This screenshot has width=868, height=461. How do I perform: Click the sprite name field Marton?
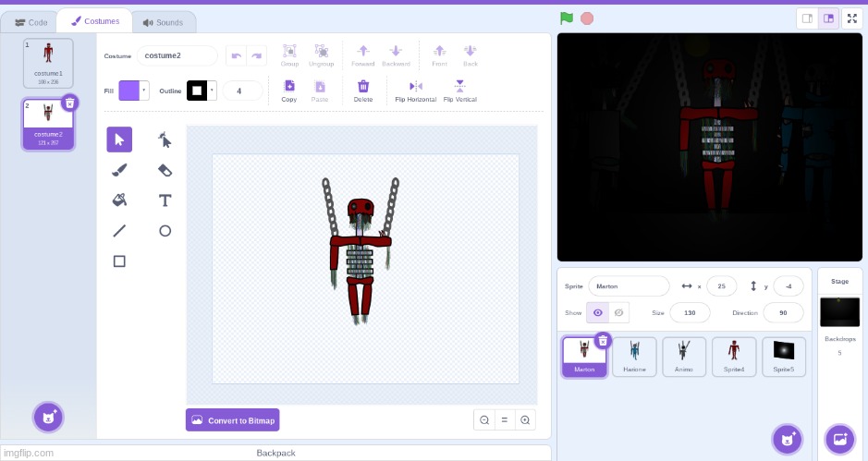[x=629, y=286]
